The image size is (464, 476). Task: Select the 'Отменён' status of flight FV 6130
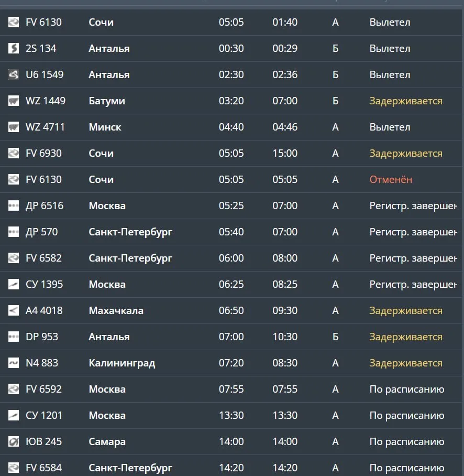pos(391,179)
